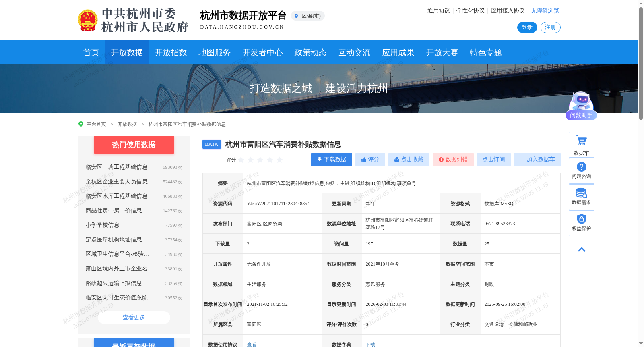Open 临安区山塘工程基础信息 in hot data
Screen dimensions: 644x347
point(116,167)
